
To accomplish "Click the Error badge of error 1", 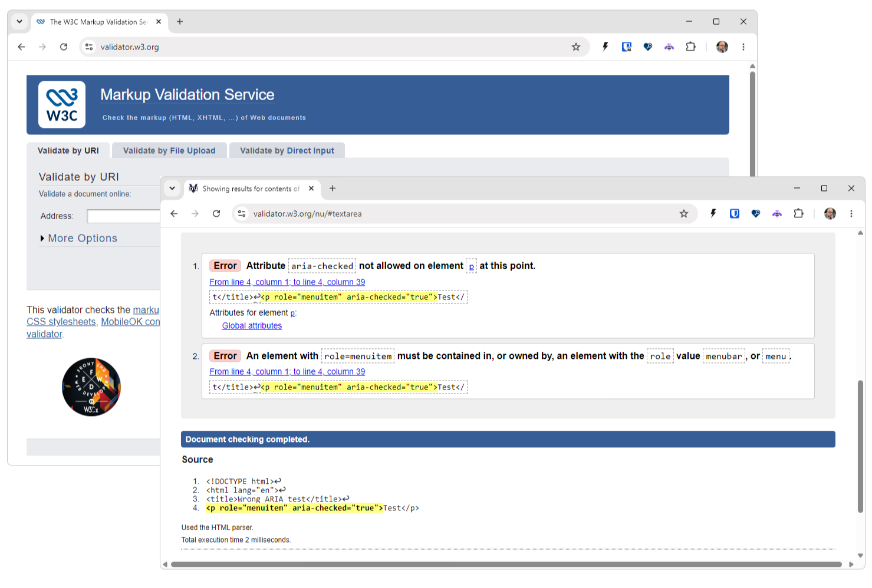I will click(x=225, y=266).
